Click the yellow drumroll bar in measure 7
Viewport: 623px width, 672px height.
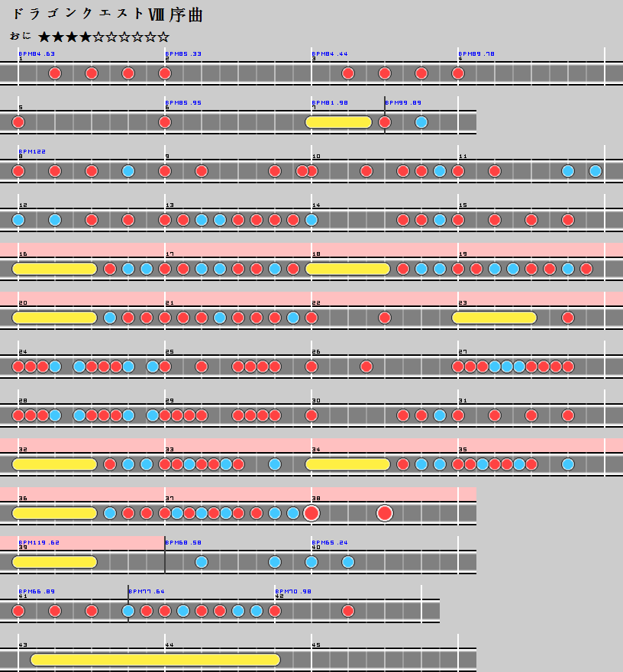click(x=338, y=122)
